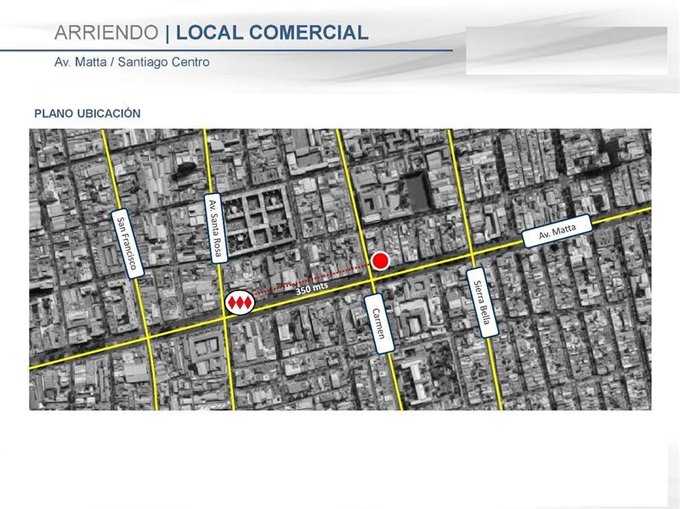This screenshot has height=509, width=680.
Task: Click the PLANO UBICACIÓN heading
Action: pyautogui.click(x=88, y=114)
